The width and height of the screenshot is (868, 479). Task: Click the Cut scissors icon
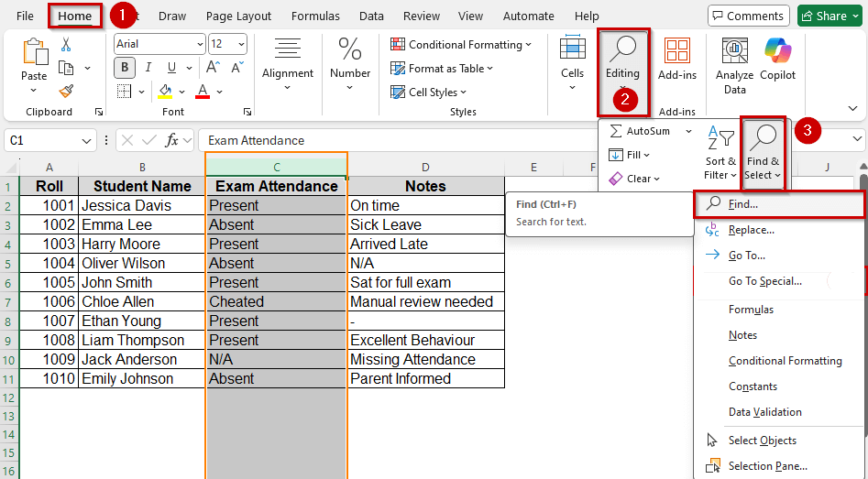[x=66, y=44]
